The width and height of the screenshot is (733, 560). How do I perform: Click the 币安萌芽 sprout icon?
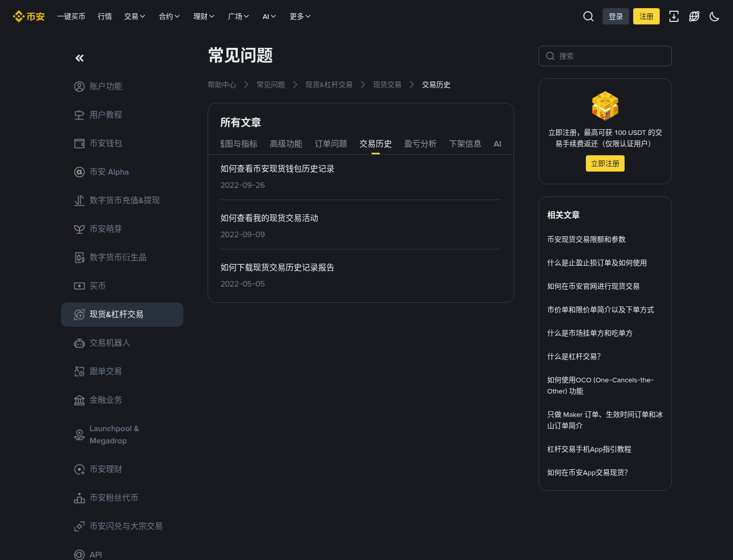coord(79,229)
